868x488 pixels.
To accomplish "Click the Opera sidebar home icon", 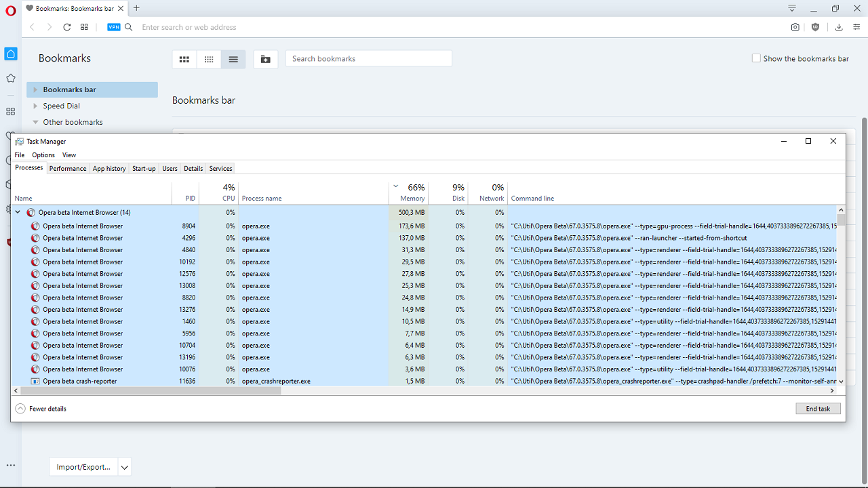I will (10, 54).
